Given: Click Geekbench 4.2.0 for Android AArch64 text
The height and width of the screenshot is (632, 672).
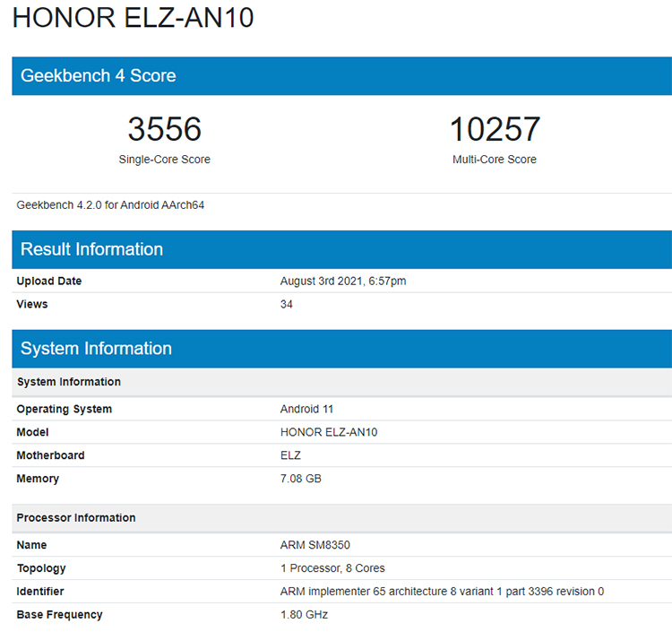Looking at the screenshot, I should coord(110,205).
